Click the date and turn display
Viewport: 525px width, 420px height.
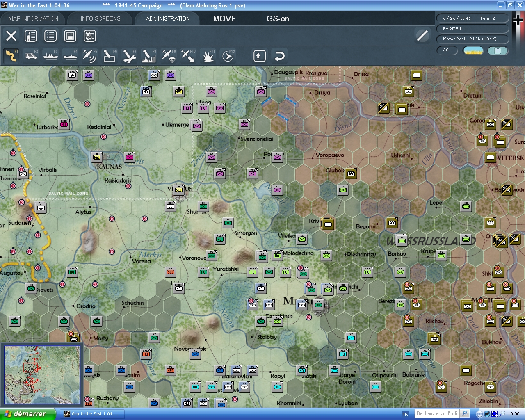(x=472, y=18)
